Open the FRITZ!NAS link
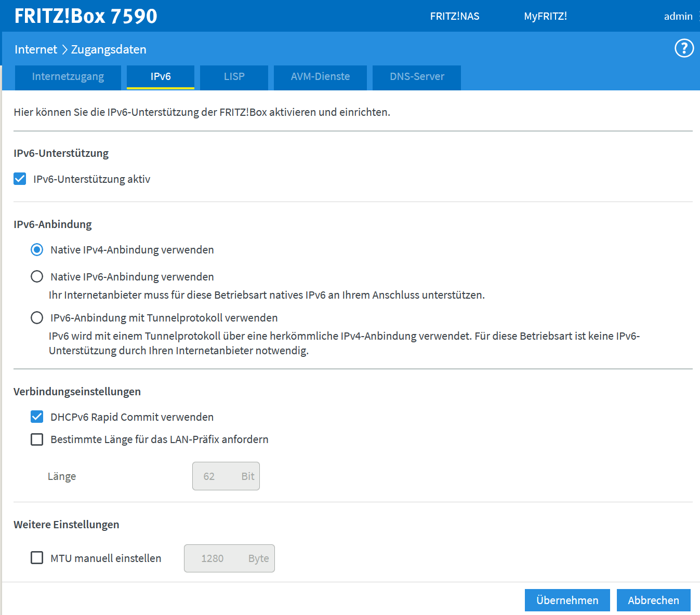 coord(455,16)
